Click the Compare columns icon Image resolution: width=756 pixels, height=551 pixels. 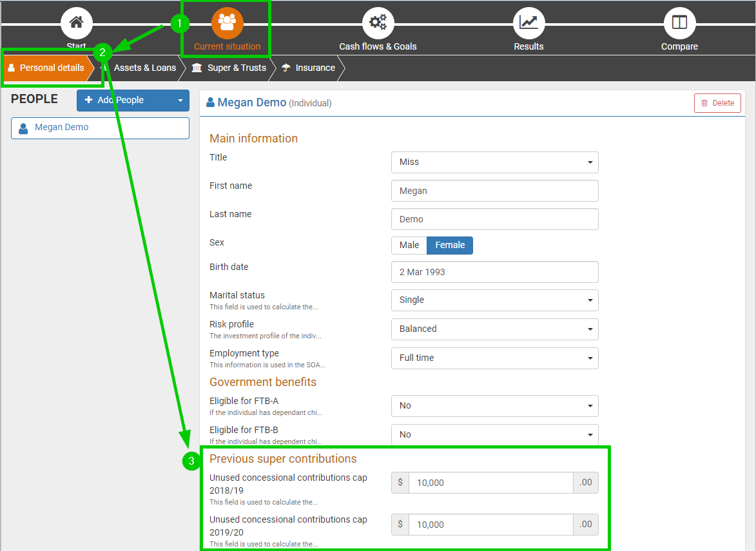(x=679, y=23)
